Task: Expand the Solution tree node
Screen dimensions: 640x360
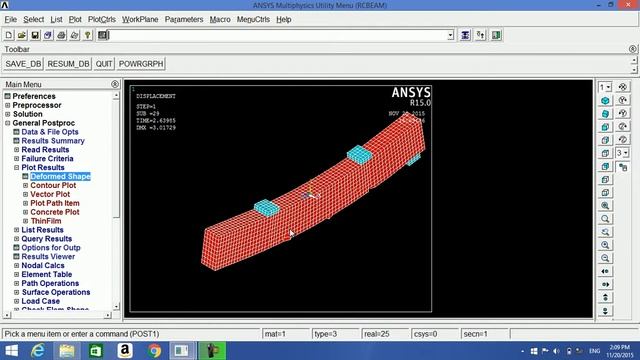Action: click(x=7, y=114)
